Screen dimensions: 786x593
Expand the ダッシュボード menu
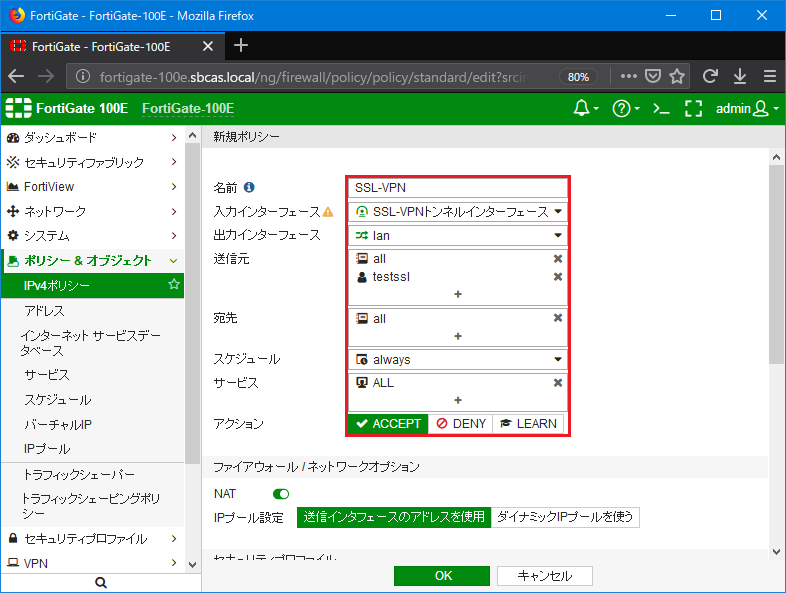(92, 137)
